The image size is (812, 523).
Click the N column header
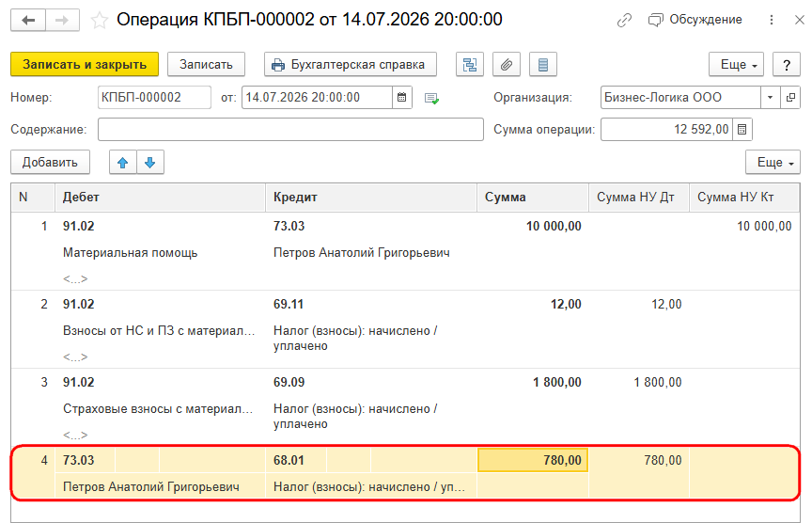tap(33, 198)
